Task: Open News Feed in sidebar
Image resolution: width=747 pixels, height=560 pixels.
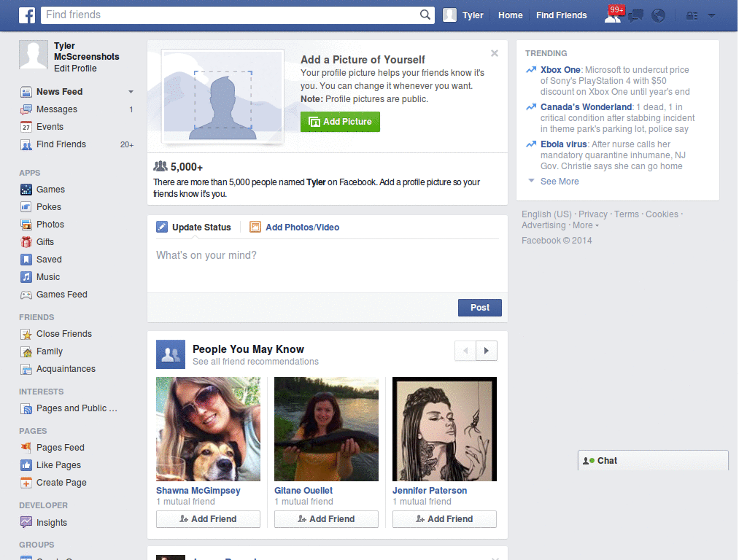Action: 60,92
